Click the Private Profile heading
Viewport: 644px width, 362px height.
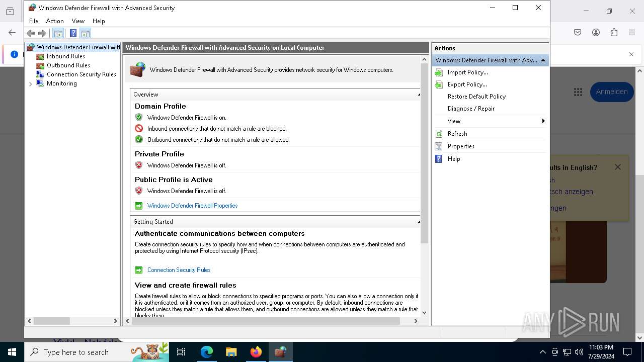tap(159, 154)
